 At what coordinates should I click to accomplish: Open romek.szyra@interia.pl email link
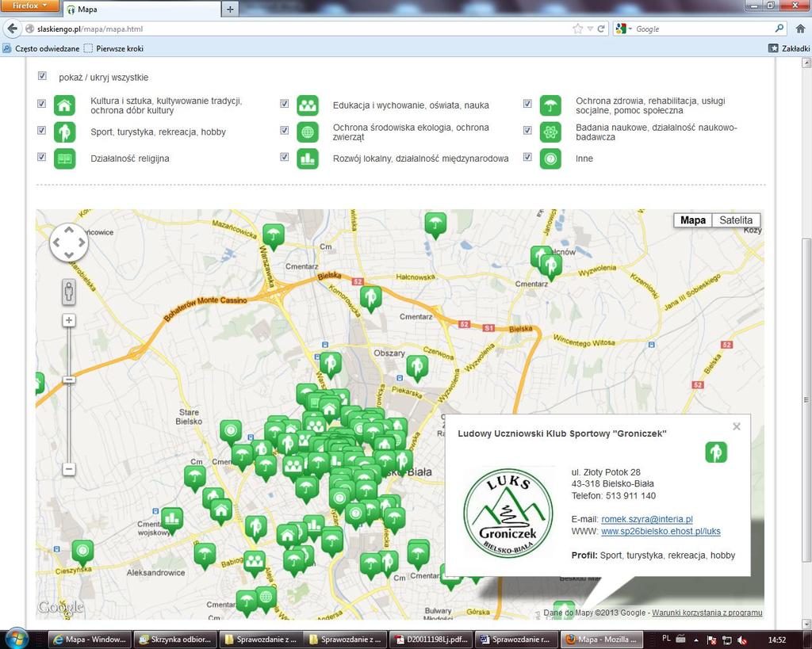(x=647, y=518)
